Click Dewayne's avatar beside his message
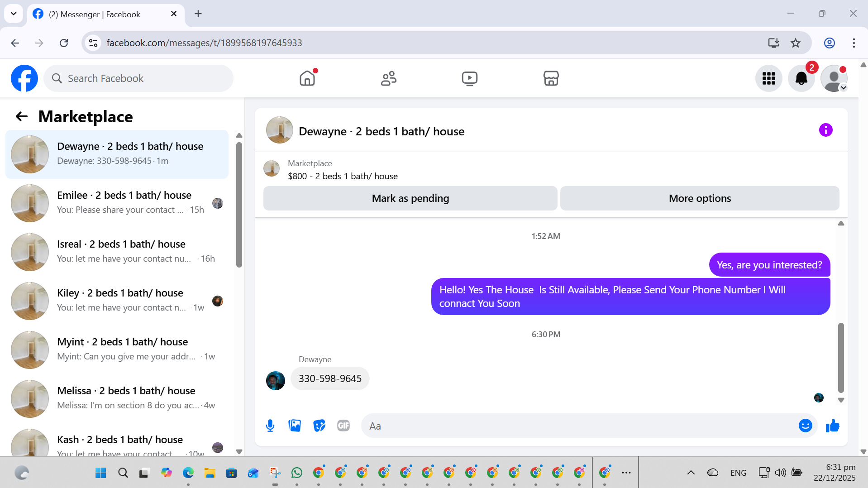The height and width of the screenshot is (488, 868). 275,381
